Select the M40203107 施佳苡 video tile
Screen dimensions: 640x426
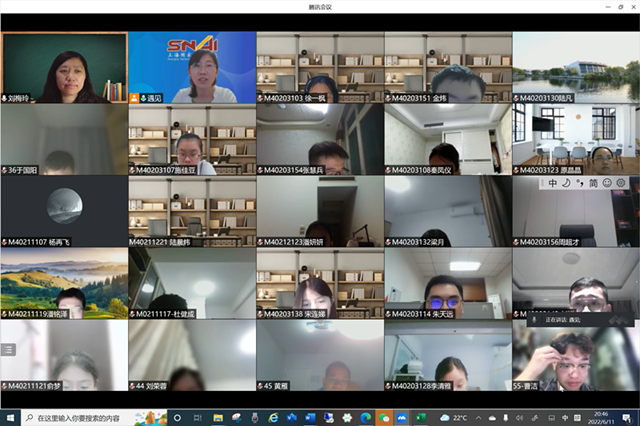(191, 138)
